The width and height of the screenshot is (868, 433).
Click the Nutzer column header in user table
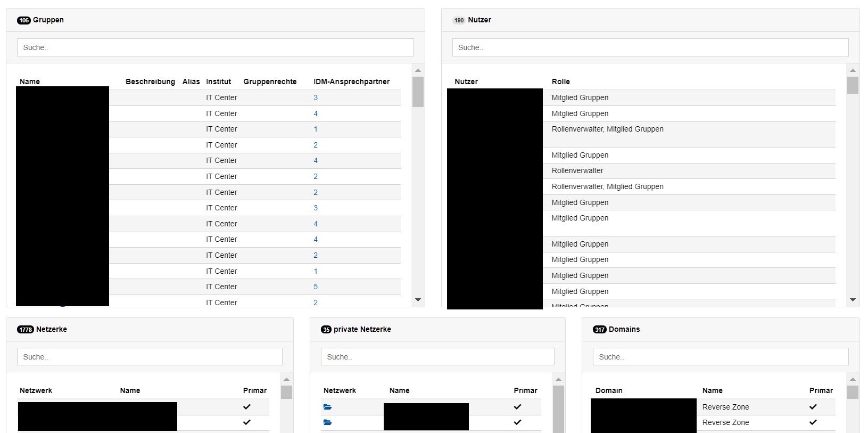click(x=466, y=81)
